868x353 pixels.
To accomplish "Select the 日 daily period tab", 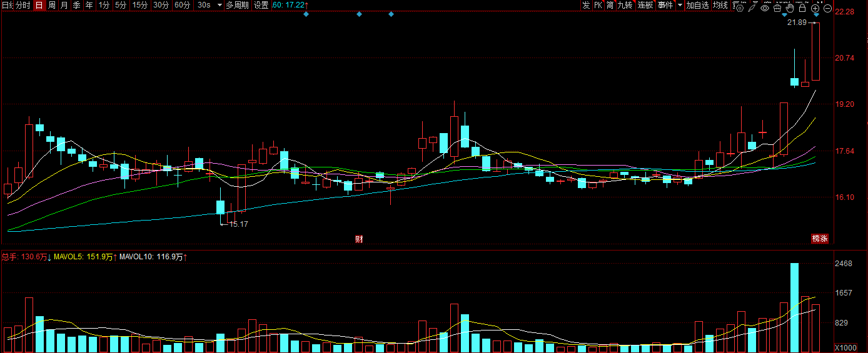I will (x=39, y=5).
